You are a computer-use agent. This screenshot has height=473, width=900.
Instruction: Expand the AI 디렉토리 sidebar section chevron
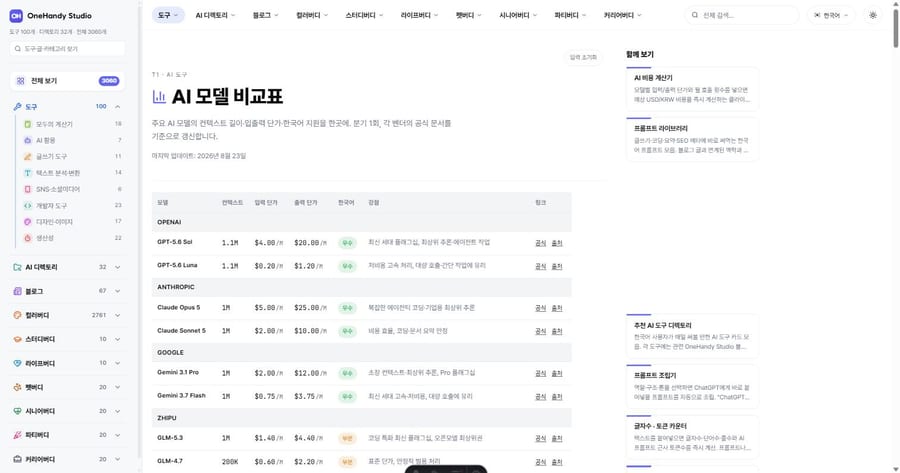[x=118, y=267]
